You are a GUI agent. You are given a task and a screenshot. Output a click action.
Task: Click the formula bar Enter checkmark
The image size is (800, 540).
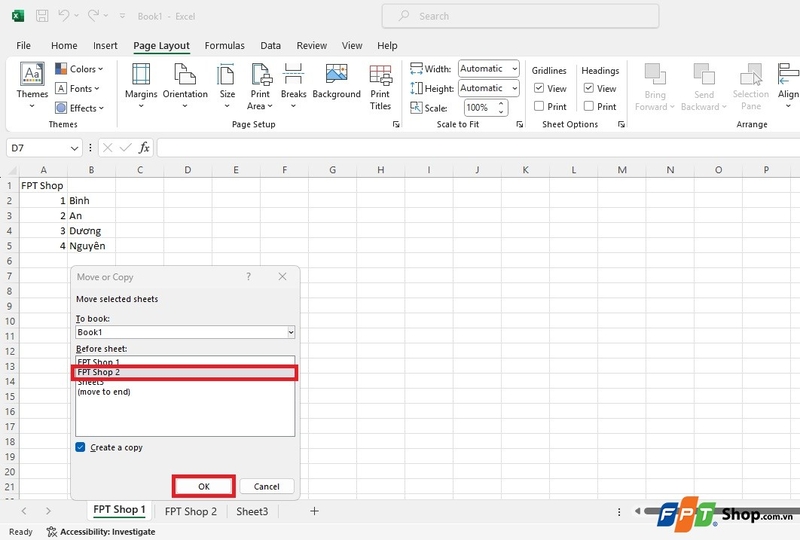coord(126,148)
